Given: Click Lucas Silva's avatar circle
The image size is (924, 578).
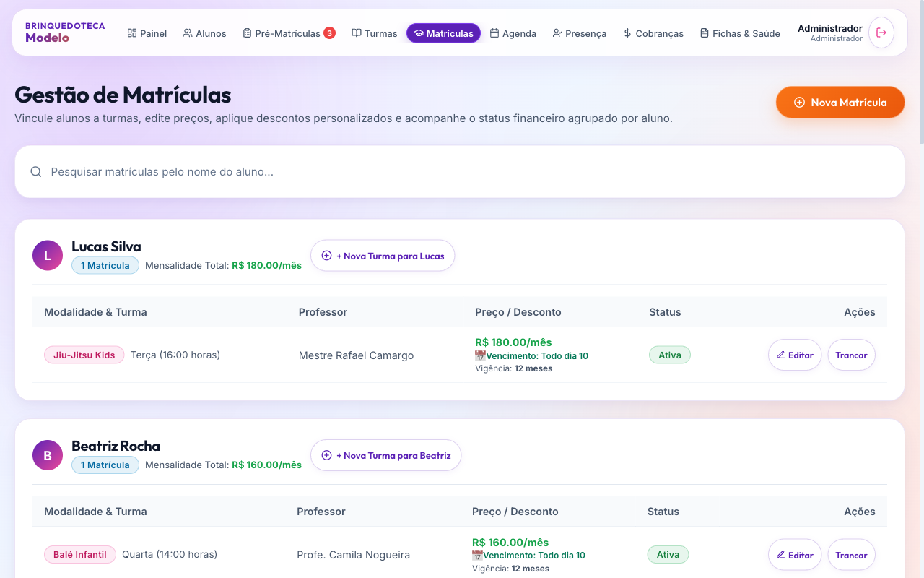Looking at the screenshot, I should [48, 256].
